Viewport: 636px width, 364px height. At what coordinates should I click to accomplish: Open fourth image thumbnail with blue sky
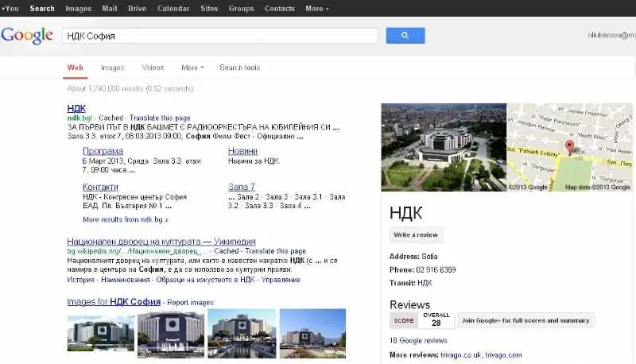click(312, 334)
